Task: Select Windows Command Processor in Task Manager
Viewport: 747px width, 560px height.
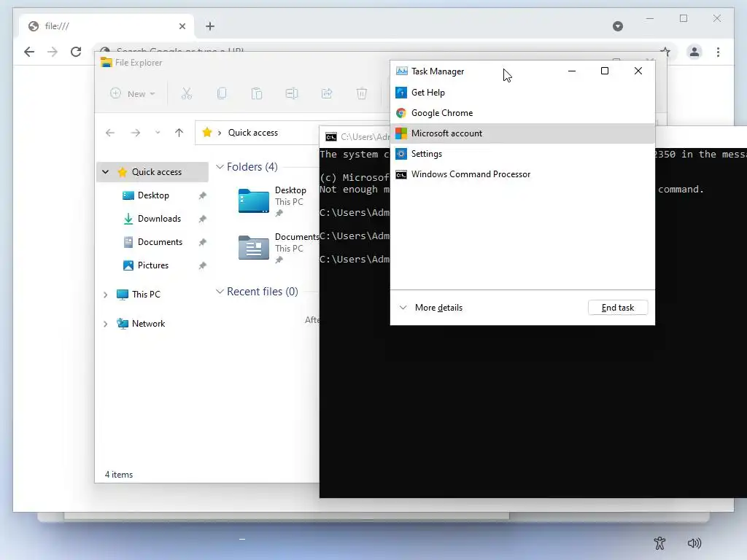Action: (x=522, y=174)
